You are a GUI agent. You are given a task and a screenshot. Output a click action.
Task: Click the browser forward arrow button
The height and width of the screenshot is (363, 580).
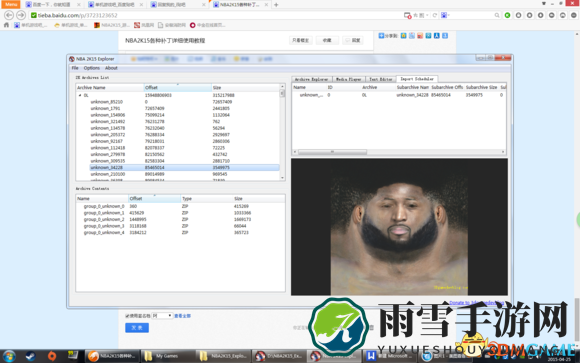point(21,15)
